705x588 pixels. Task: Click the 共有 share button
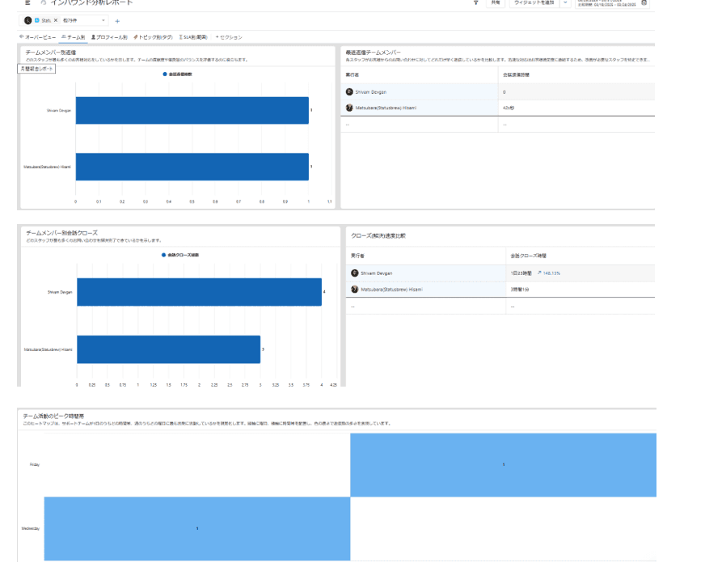pos(496,3)
